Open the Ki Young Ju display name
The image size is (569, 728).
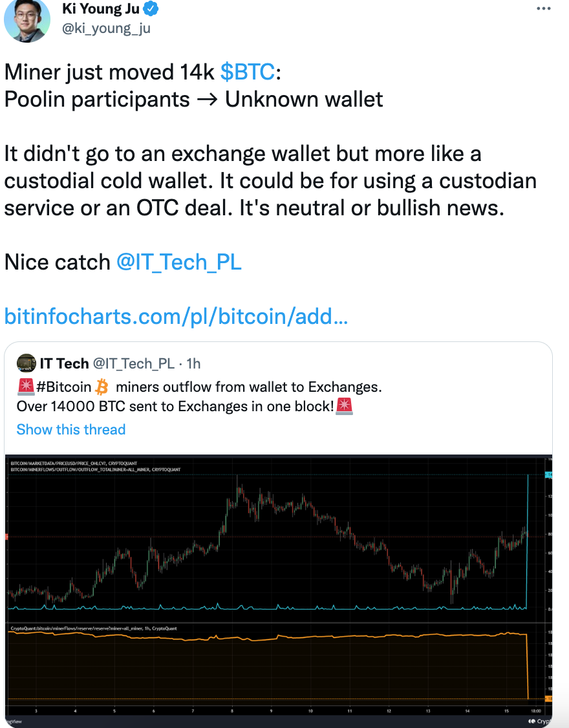tap(100, 10)
